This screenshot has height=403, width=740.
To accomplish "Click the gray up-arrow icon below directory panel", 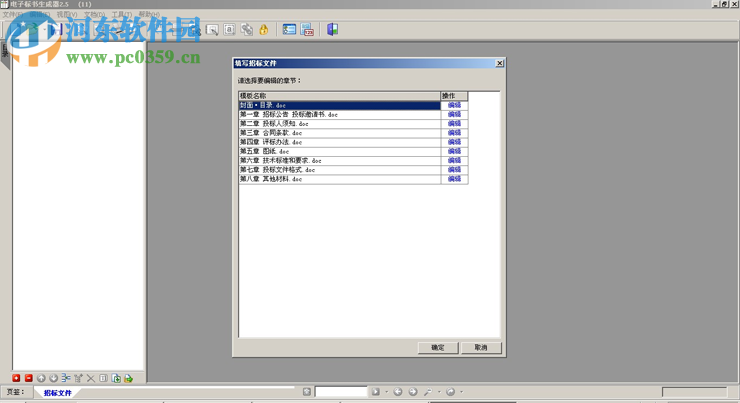I will click(41, 378).
